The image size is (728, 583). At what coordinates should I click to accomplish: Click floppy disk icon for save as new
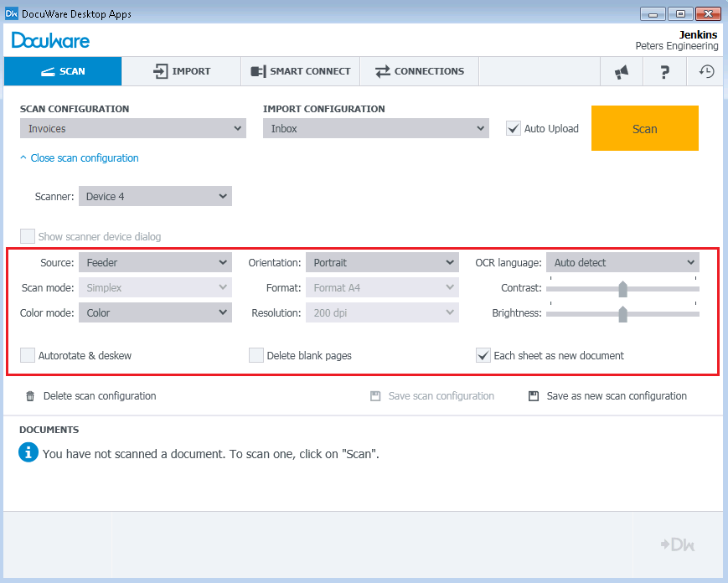point(534,396)
